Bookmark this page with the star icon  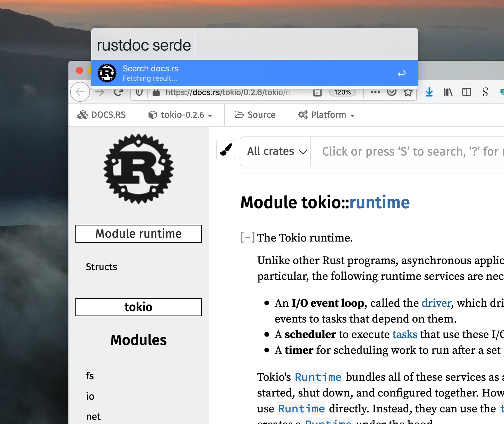(x=408, y=92)
